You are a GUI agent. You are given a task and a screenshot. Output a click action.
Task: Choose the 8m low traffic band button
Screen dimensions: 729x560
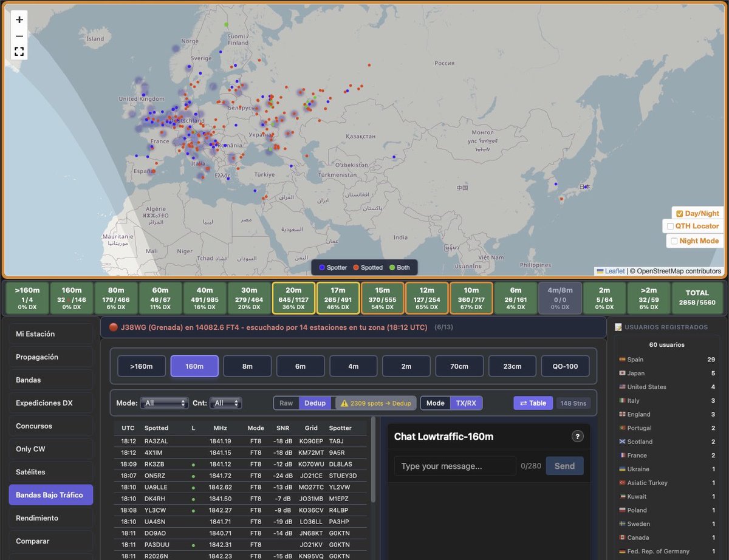pyautogui.click(x=247, y=366)
